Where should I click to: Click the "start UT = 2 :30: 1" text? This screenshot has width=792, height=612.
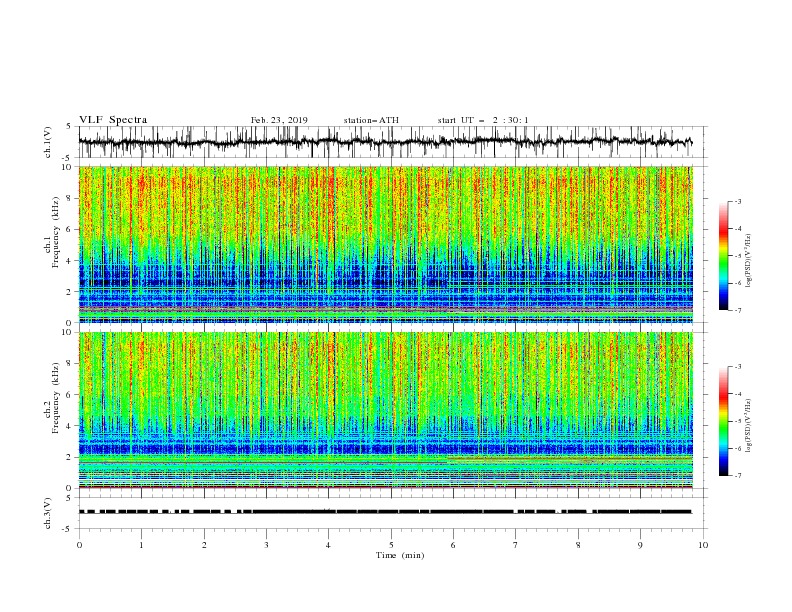pyautogui.click(x=483, y=120)
